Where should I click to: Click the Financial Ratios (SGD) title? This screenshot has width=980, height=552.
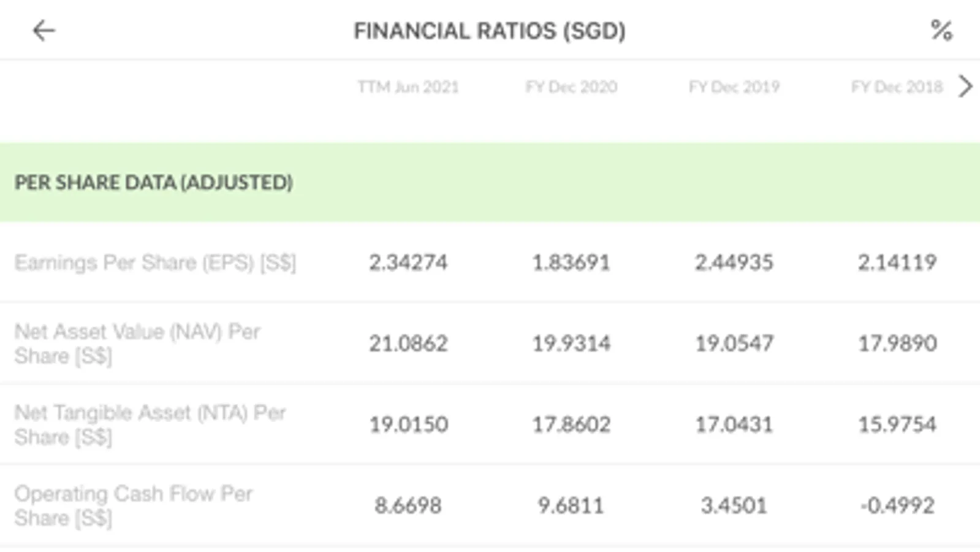pos(489,31)
